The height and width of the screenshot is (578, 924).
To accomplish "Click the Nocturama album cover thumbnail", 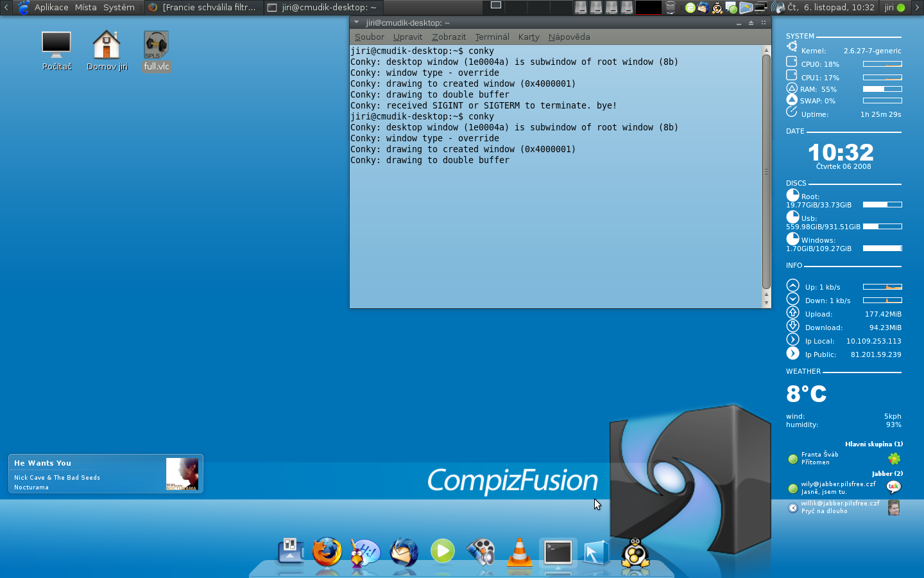I will (182, 474).
